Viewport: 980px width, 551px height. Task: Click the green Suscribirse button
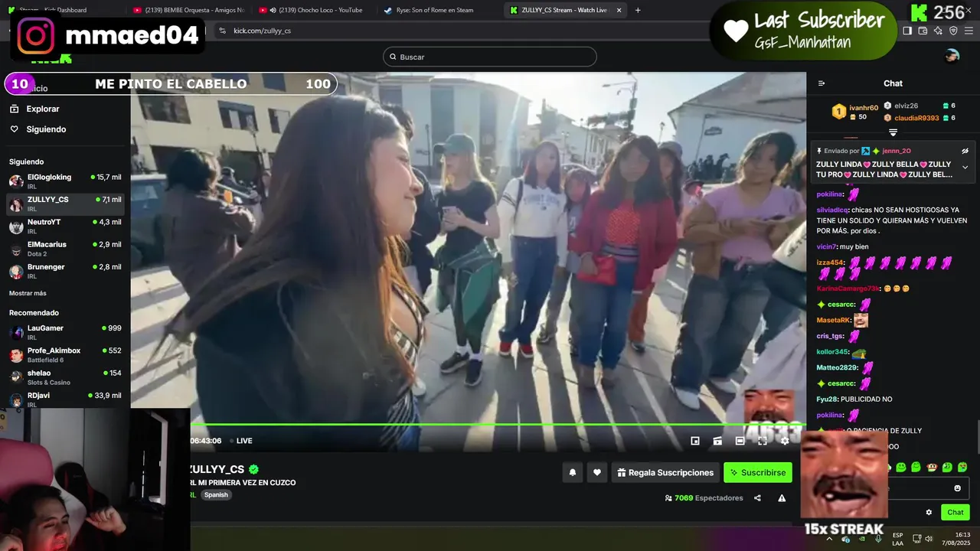click(758, 473)
